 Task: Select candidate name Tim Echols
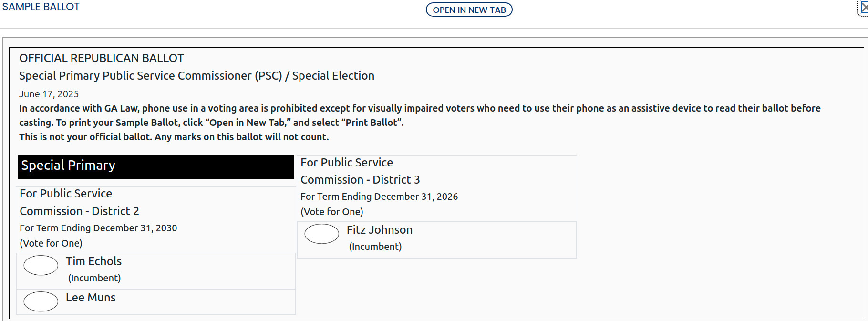93,261
